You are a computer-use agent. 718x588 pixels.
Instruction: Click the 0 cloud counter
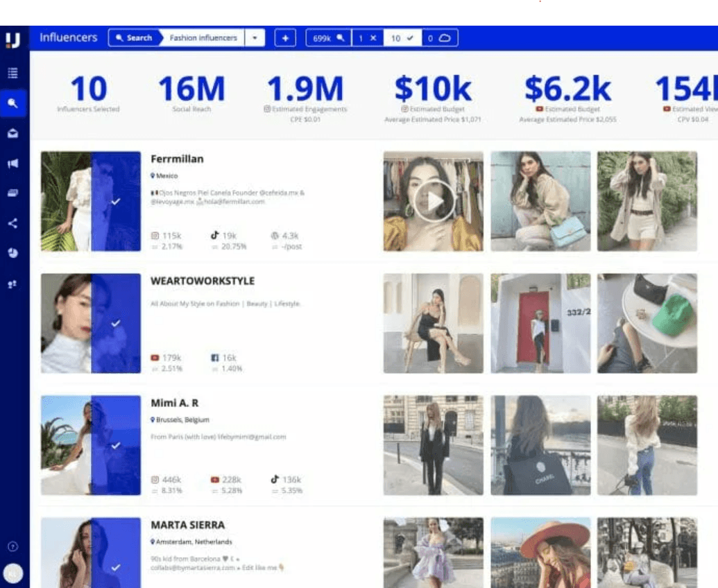(438, 38)
